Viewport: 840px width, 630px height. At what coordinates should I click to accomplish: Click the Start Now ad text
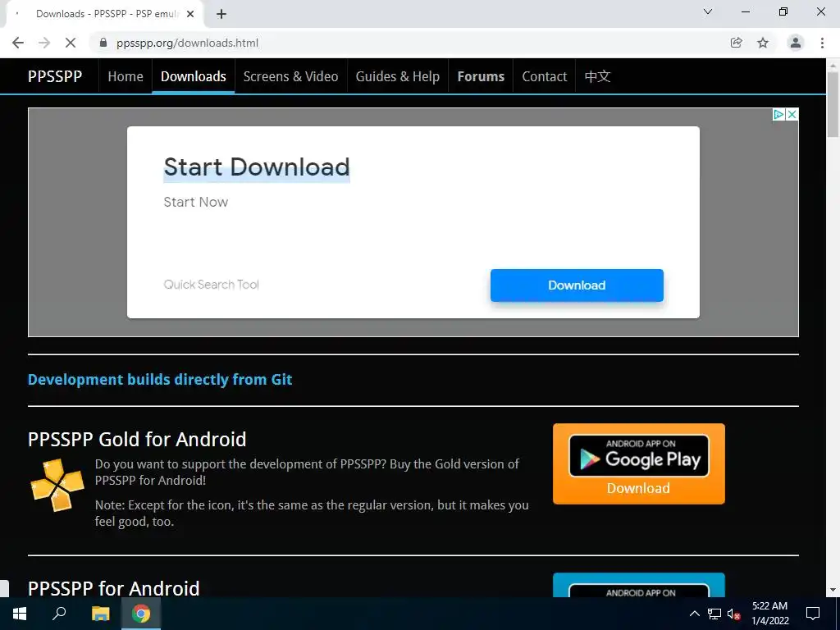tap(195, 202)
